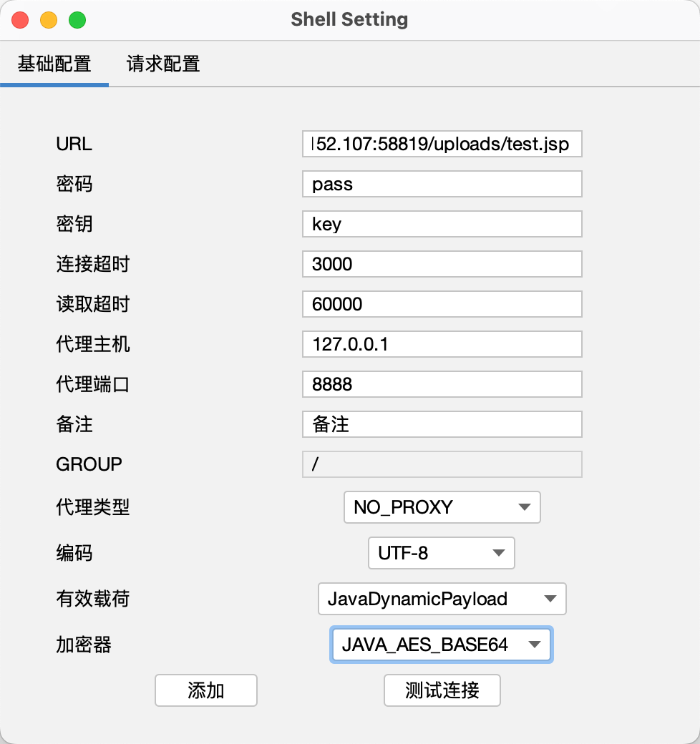Image resolution: width=700 pixels, height=744 pixels.
Task: Click the Shell Setting title bar text
Action: (349, 20)
